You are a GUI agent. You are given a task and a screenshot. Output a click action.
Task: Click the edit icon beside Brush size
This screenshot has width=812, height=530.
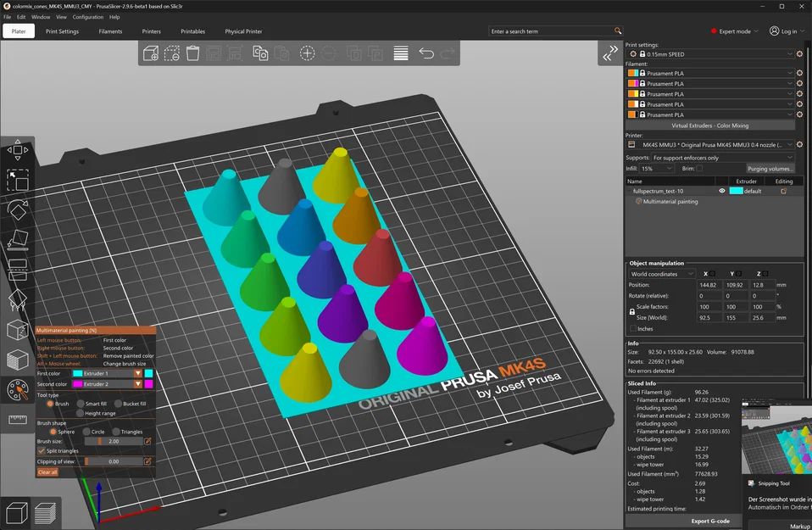click(x=147, y=441)
